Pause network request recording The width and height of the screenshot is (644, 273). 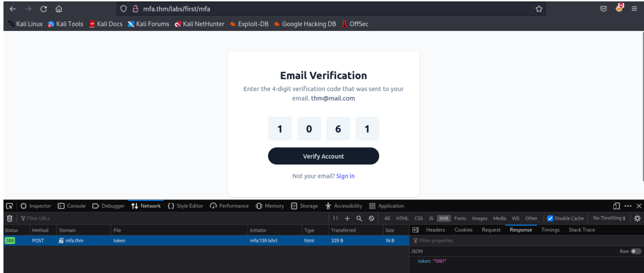(335, 218)
